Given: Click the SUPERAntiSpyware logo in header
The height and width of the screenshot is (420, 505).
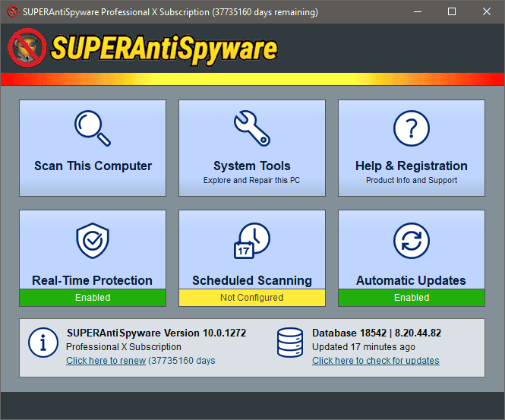Looking at the screenshot, I should [143, 49].
